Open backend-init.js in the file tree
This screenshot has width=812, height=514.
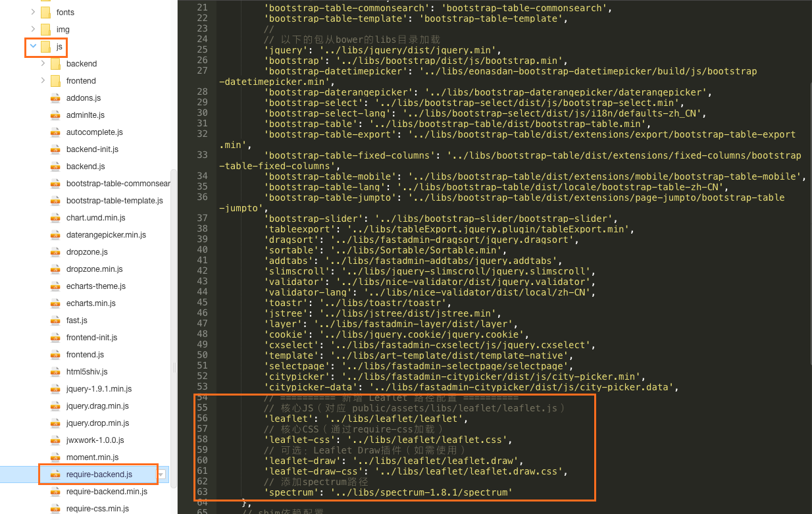[x=92, y=149]
